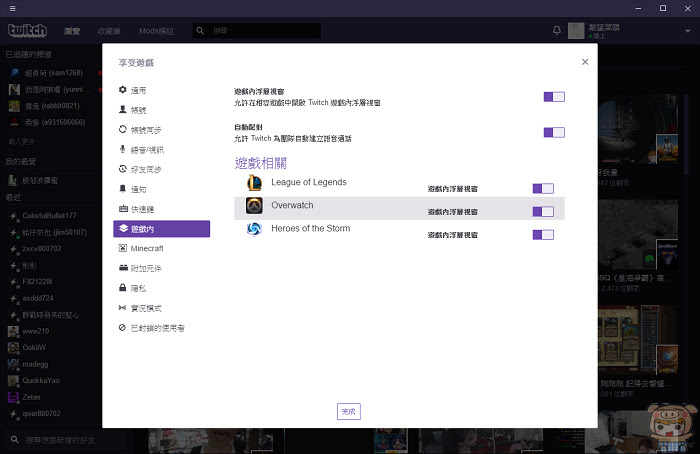Maximize the Twitch window
The image size is (700, 454).
(x=663, y=8)
